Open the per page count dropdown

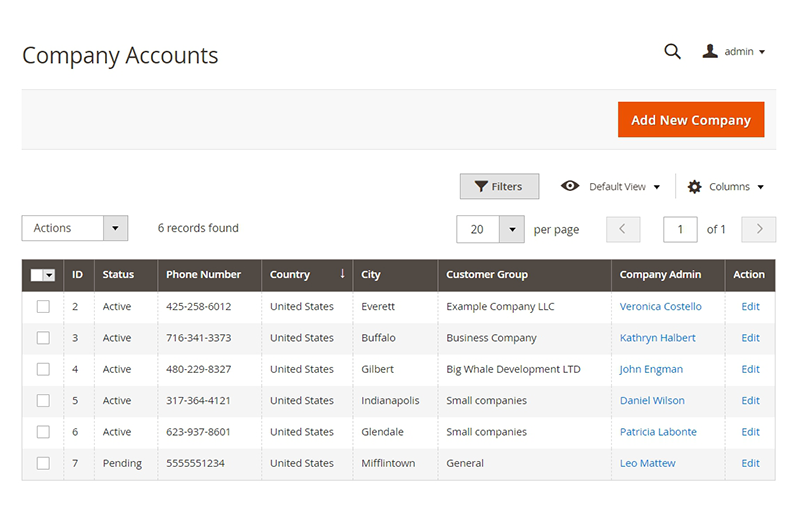pos(511,229)
